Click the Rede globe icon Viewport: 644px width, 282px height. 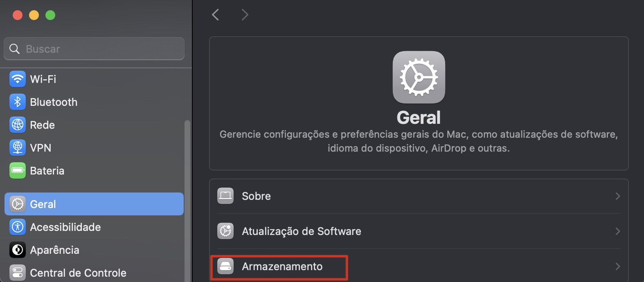pos(17,125)
